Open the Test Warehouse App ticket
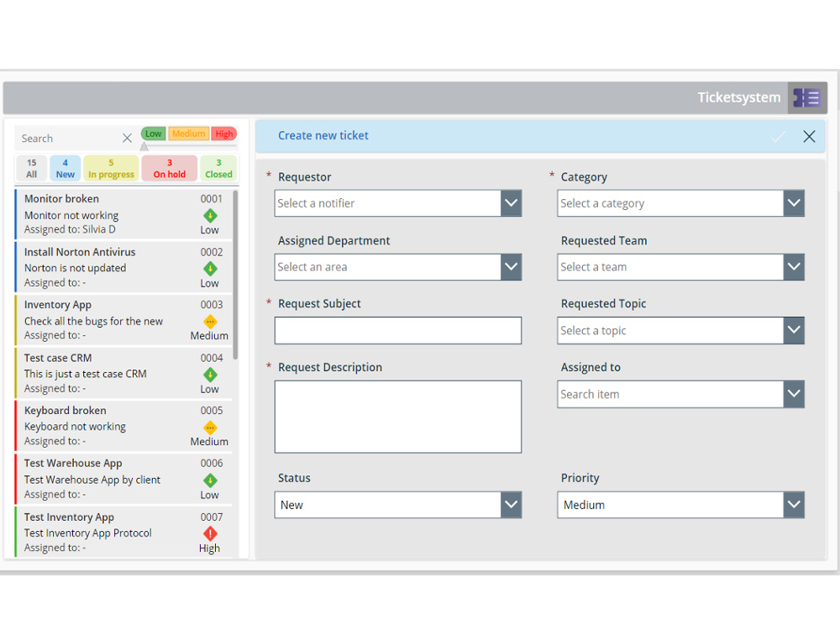840x630 pixels. 123,479
